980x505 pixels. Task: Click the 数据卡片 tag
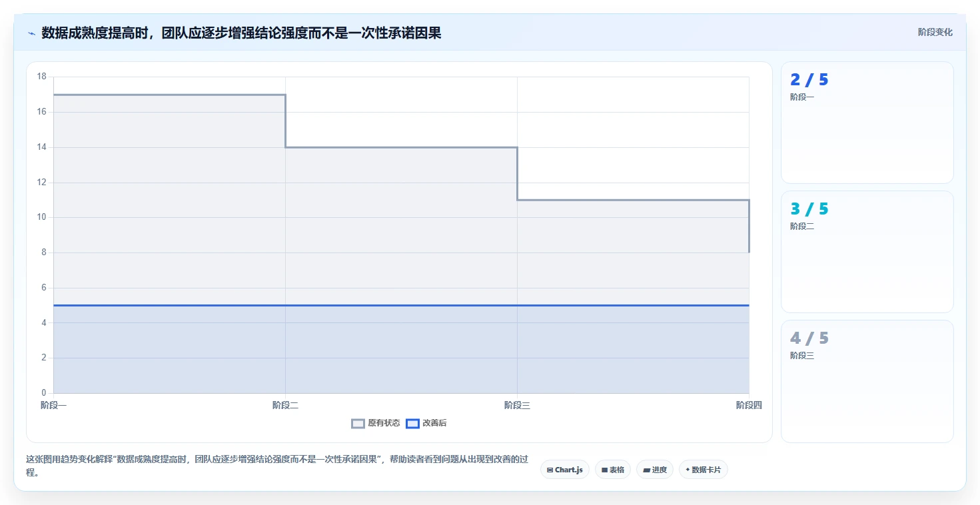pos(703,470)
